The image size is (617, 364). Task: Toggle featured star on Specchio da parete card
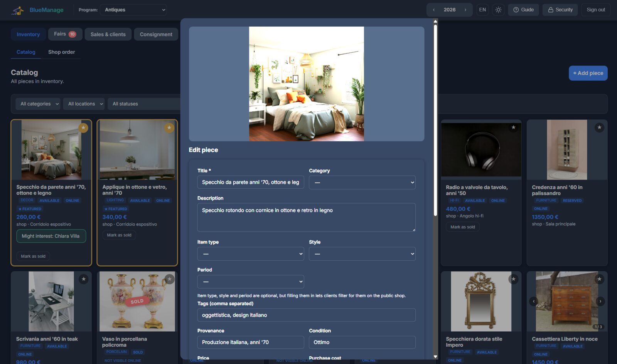click(x=83, y=127)
